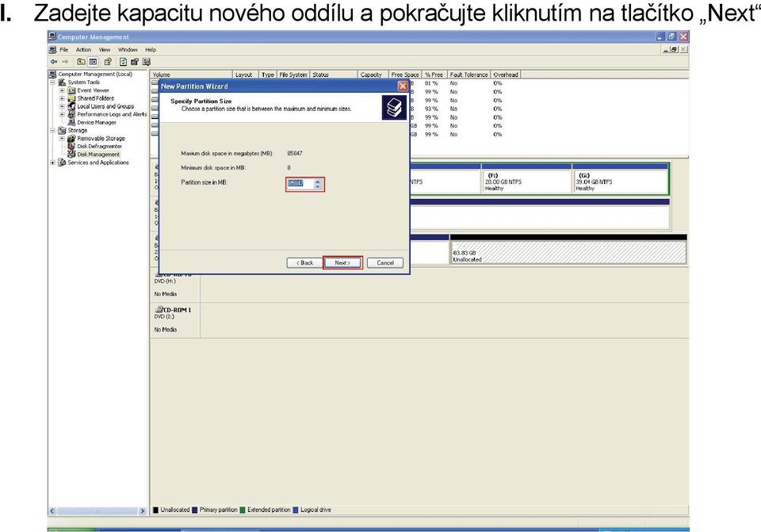Open the View menu
Image resolution: width=761 pixels, height=532 pixels.
click(x=105, y=49)
